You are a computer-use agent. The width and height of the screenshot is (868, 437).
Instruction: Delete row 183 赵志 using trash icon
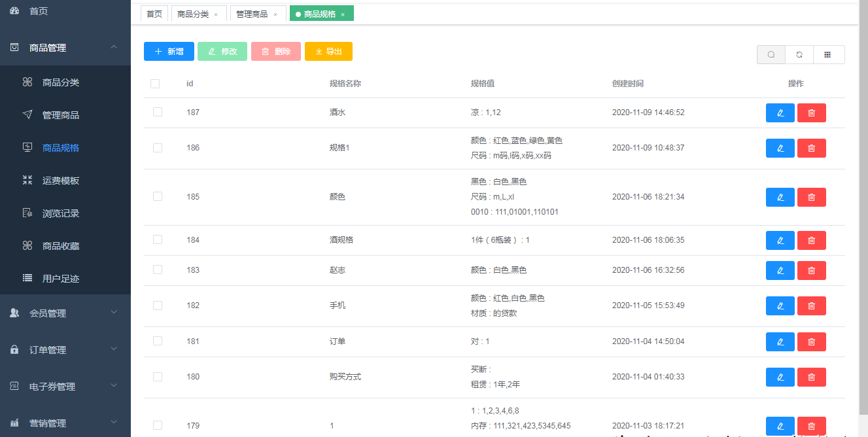811,271
